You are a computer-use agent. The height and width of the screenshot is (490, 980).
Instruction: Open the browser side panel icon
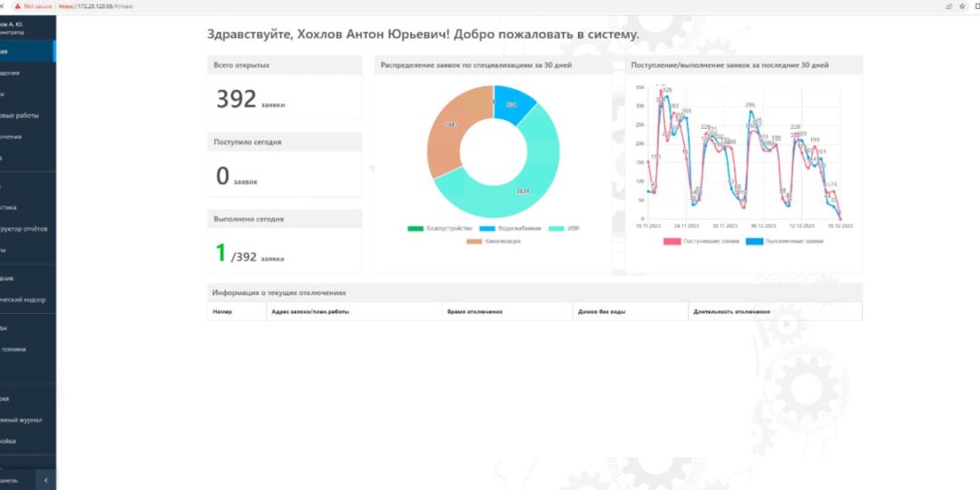tap(975, 5)
